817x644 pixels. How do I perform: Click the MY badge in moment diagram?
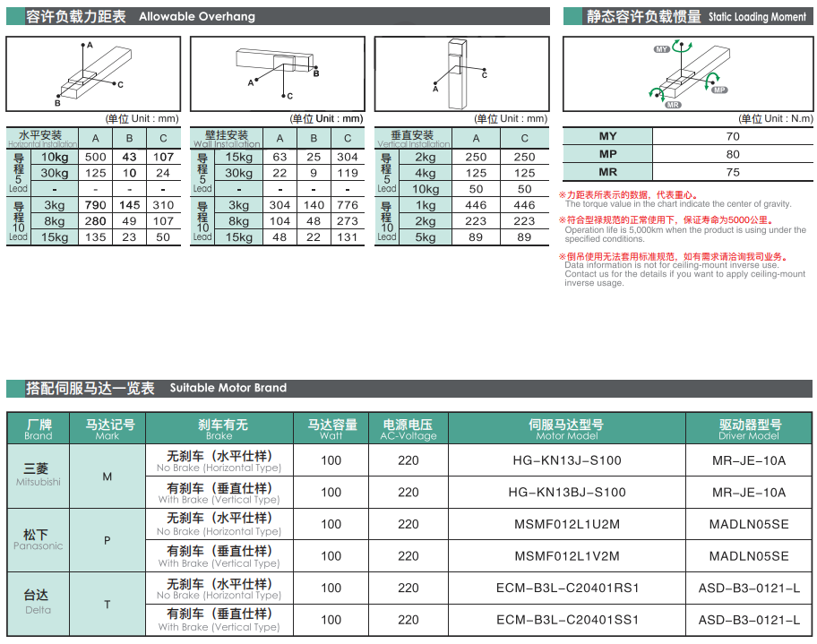(x=664, y=49)
